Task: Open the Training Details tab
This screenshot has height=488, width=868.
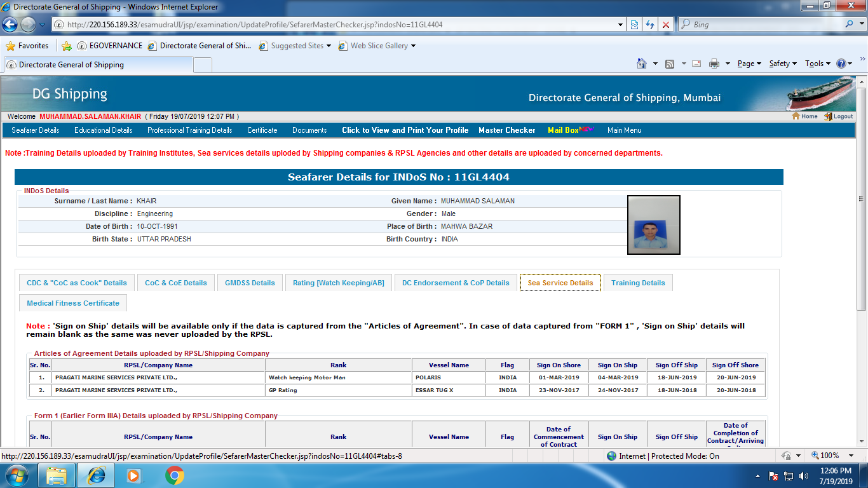Action: [x=638, y=283]
